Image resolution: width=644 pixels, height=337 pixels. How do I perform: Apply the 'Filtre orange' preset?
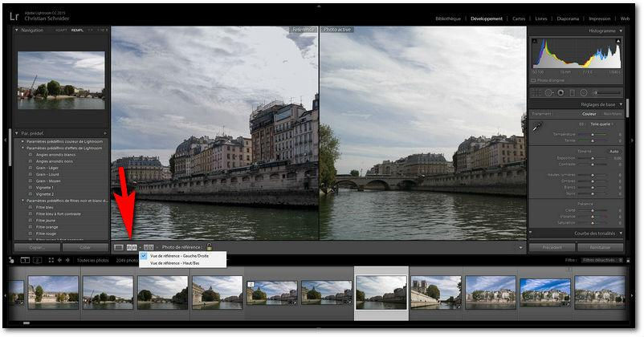coord(47,227)
